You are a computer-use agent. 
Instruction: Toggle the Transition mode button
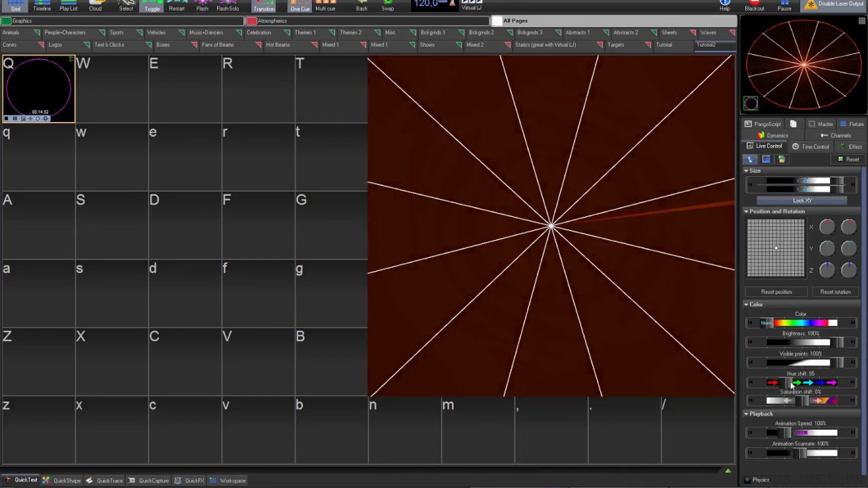[x=264, y=6]
